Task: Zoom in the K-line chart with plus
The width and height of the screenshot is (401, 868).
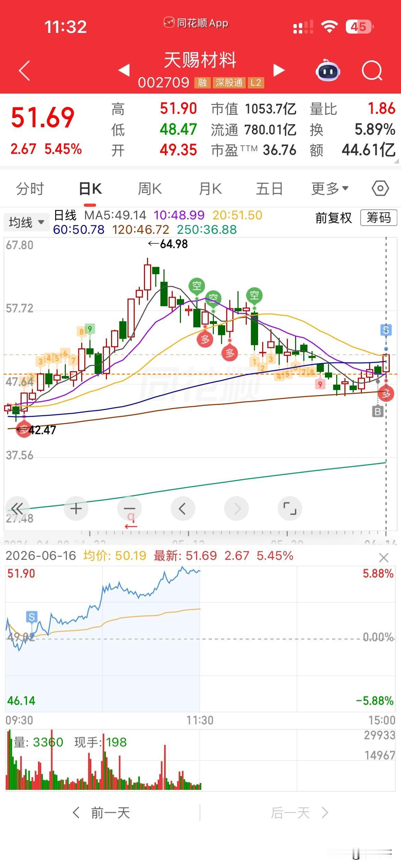Action: coord(76,508)
